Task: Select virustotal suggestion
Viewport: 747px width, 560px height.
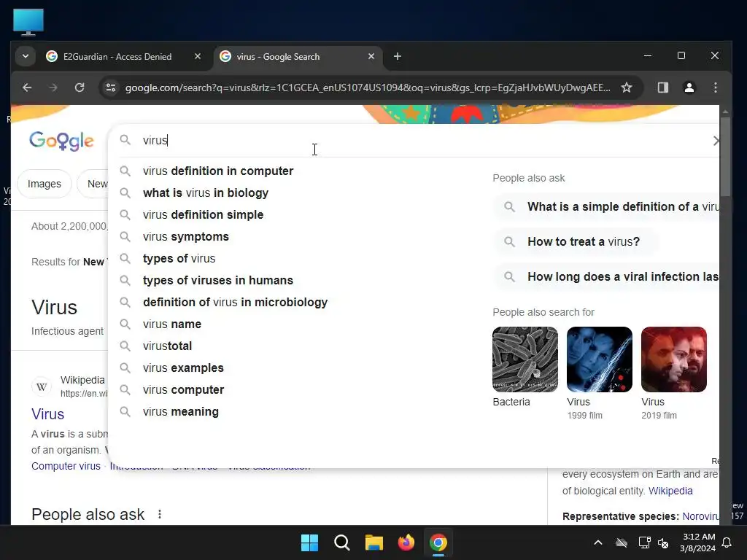Action: [x=167, y=346]
